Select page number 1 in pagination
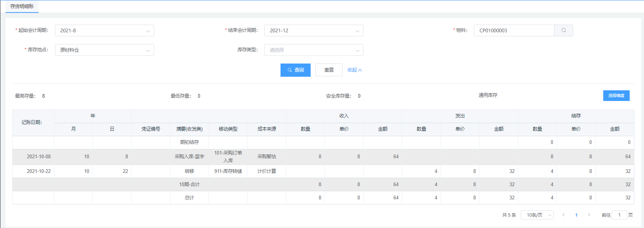 point(576,215)
